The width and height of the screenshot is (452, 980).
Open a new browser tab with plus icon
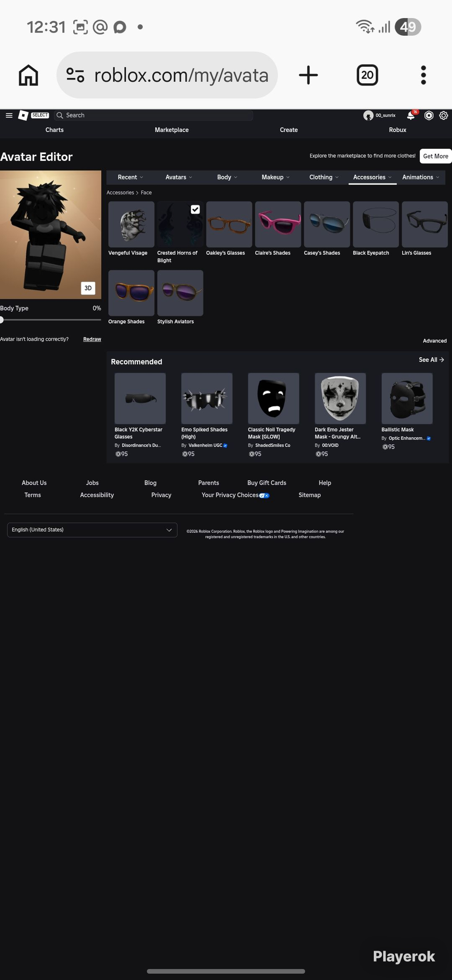308,75
